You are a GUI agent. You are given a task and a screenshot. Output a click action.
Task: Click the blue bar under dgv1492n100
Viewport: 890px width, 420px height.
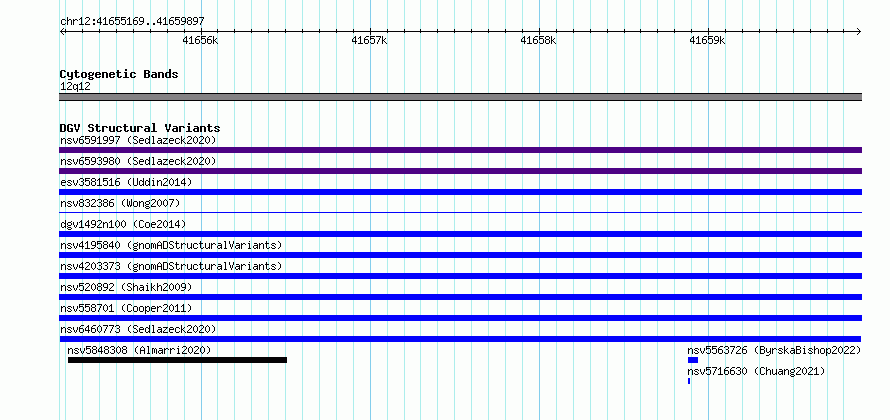click(x=460, y=234)
